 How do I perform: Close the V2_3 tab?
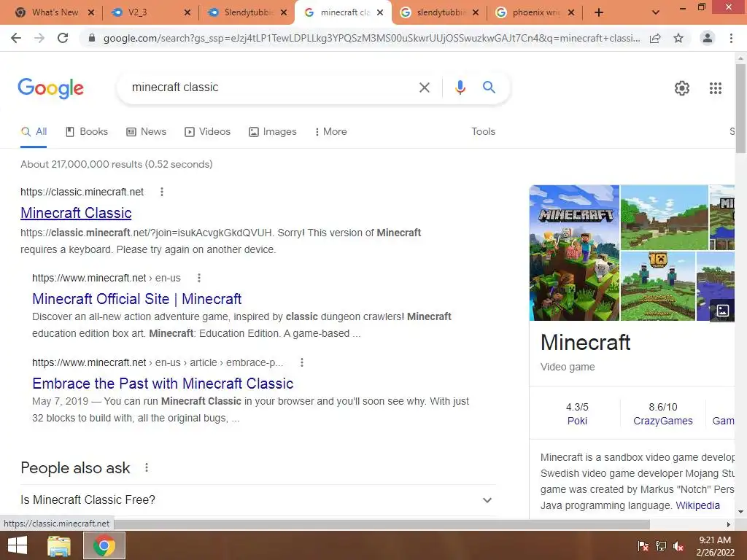[x=187, y=13]
